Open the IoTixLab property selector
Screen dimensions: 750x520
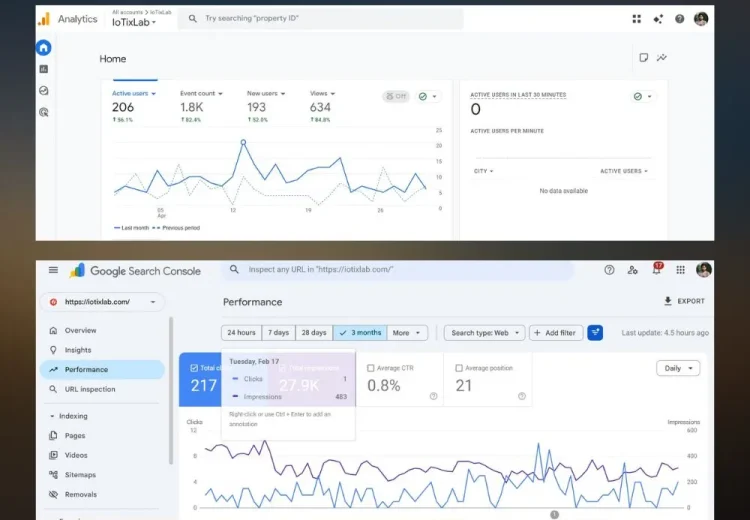click(x=134, y=22)
